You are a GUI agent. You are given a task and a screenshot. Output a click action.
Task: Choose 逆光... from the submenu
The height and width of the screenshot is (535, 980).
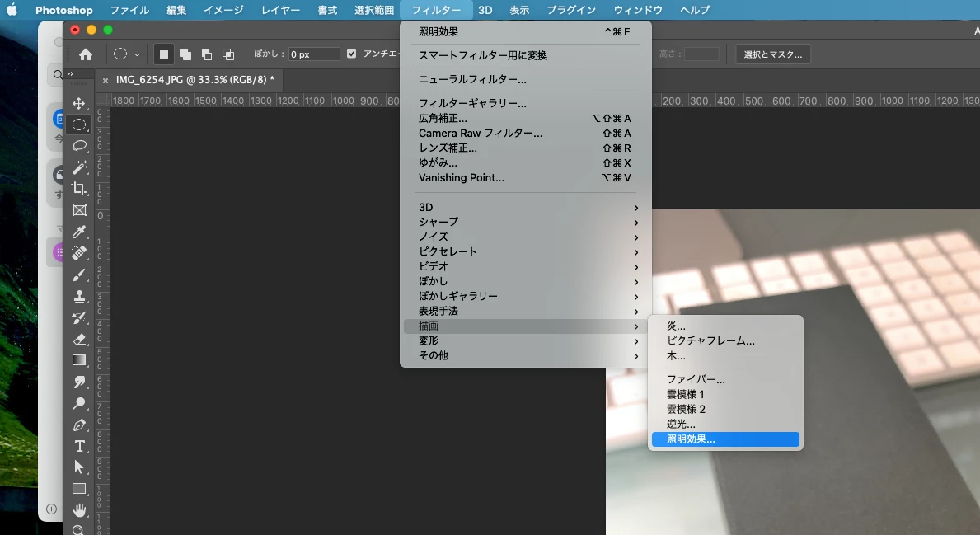tap(725, 425)
